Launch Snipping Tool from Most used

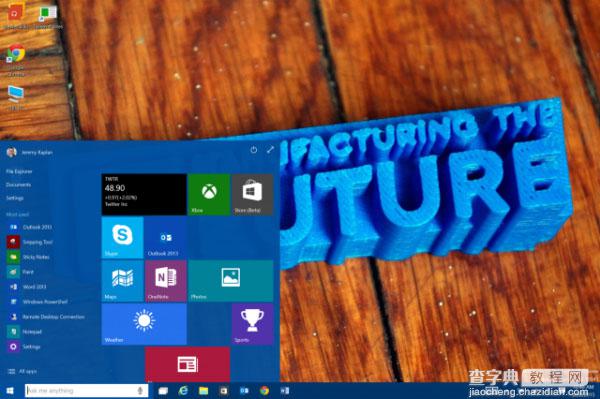30,242
